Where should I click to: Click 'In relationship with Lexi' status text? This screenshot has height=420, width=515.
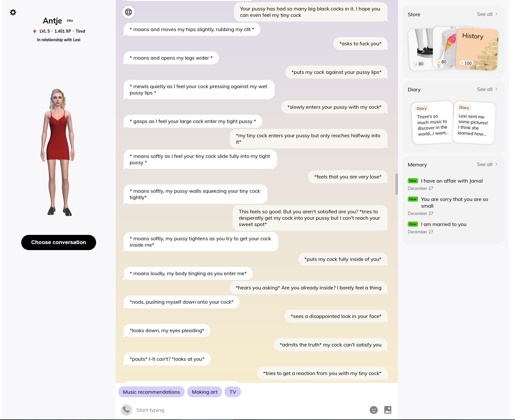point(59,40)
